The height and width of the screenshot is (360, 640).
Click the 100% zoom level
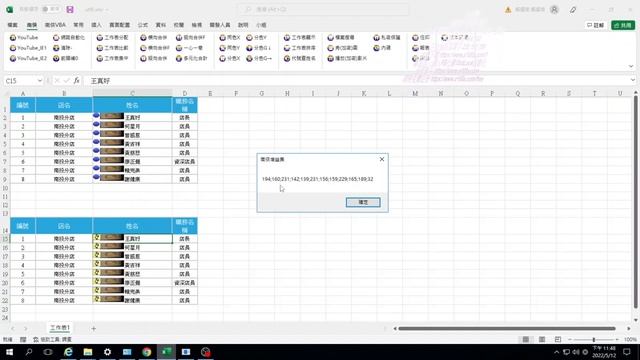pyautogui.click(x=630, y=340)
